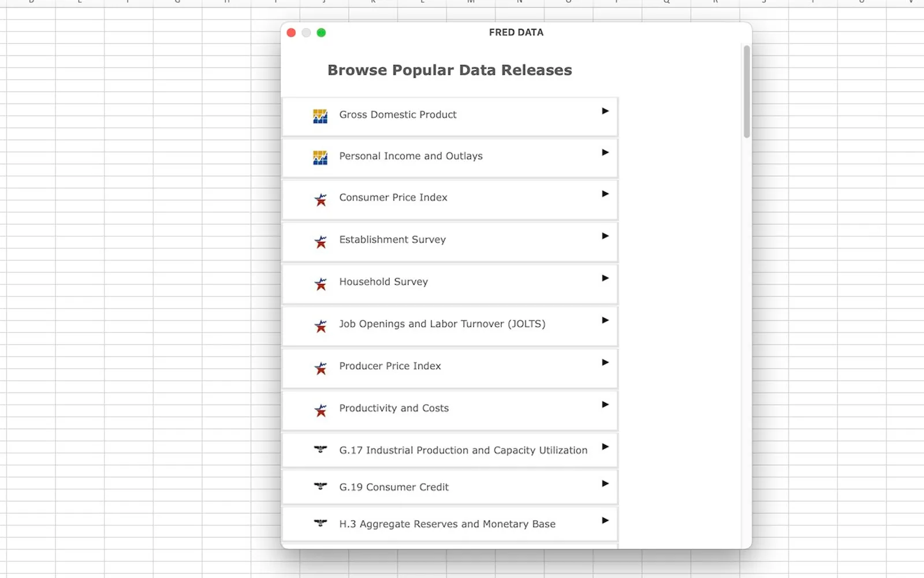Expand Gross Domestic Product with its arrow

point(605,111)
